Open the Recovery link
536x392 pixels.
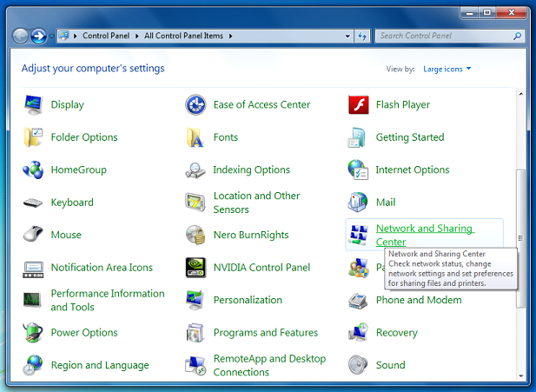pos(396,333)
